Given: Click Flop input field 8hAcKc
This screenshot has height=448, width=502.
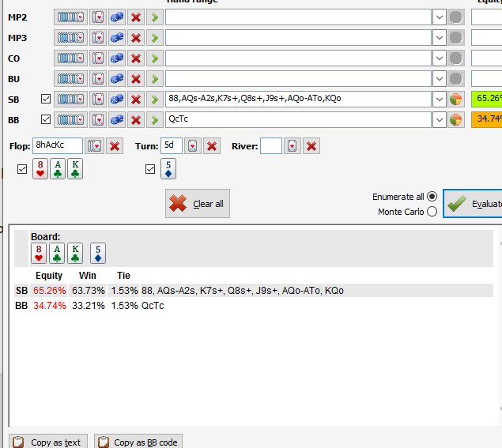Looking at the screenshot, I should click(58, 146).
